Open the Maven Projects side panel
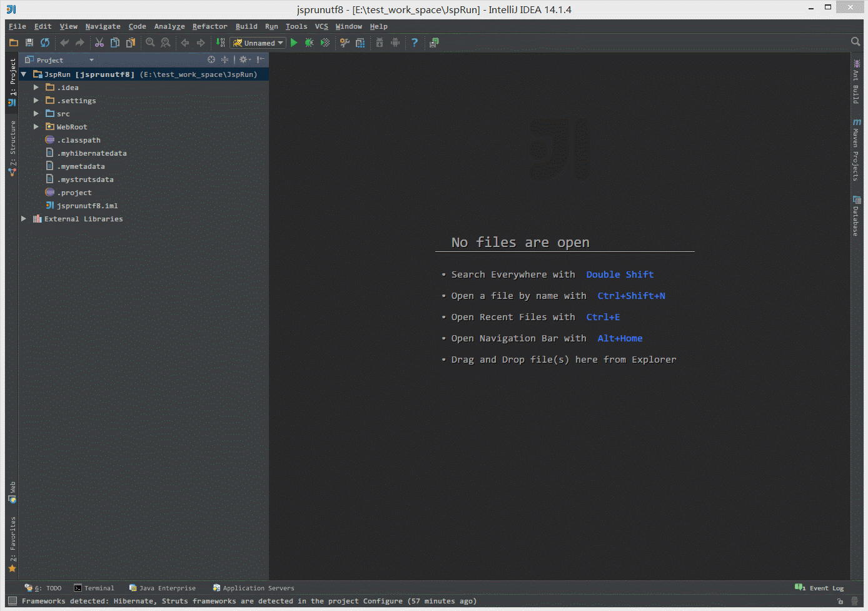This screenshot has height=611, width=868. [856, 150]
